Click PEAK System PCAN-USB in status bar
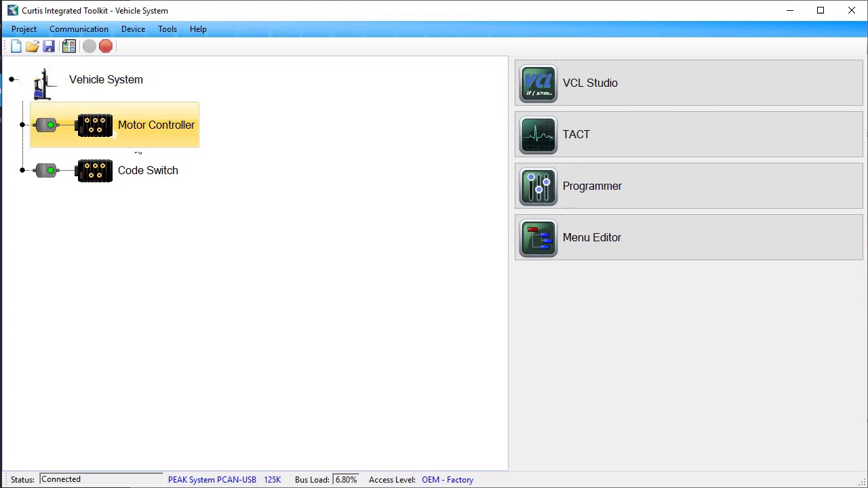868x488 pixels. (x=212, y=480)
